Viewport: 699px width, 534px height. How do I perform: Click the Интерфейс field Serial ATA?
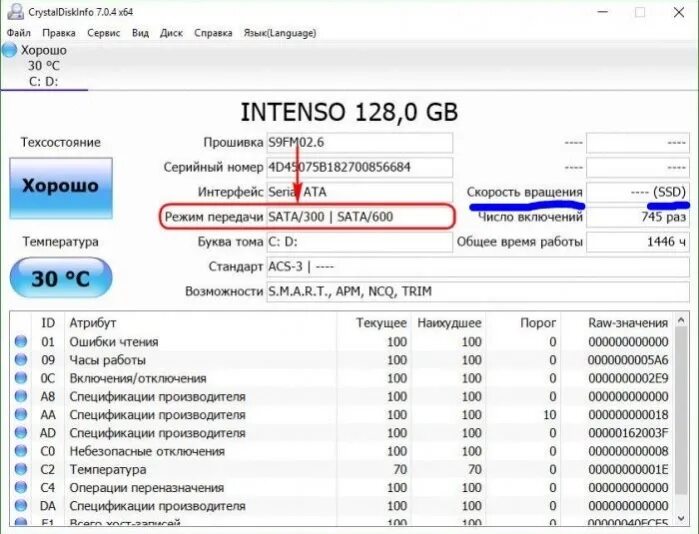360,192
